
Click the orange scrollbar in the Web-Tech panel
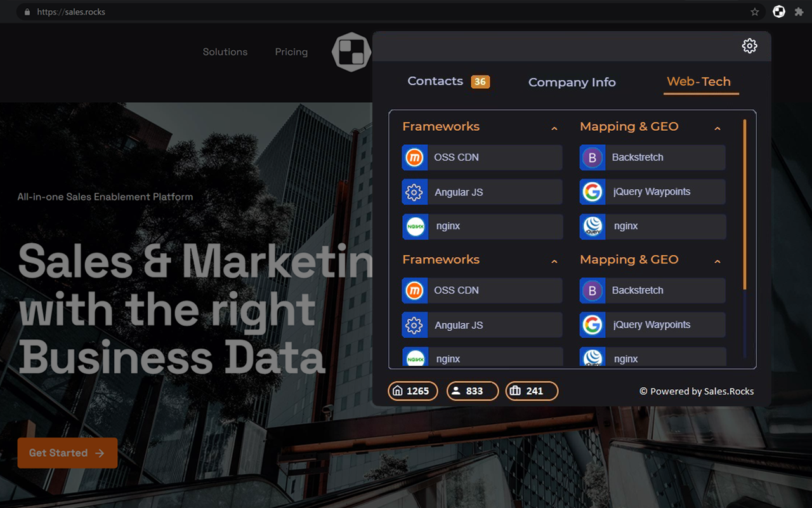pos(744,203)
